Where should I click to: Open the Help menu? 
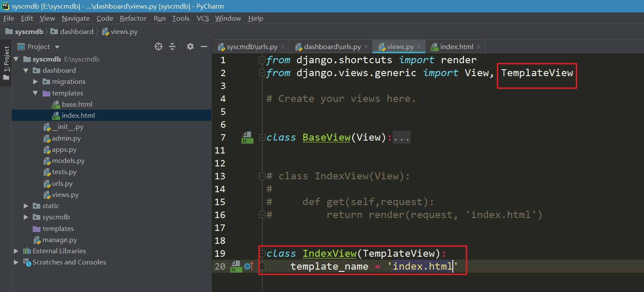[x=256, y=18]
